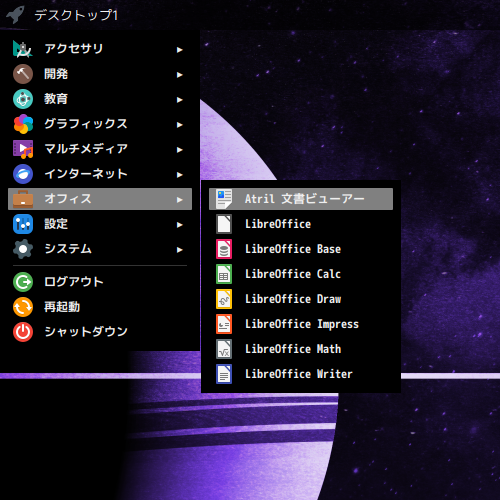The height and width of the screenshot is (500, 500).
Task: Click the colorful グラフィックス icon
Action: point(23,124)
